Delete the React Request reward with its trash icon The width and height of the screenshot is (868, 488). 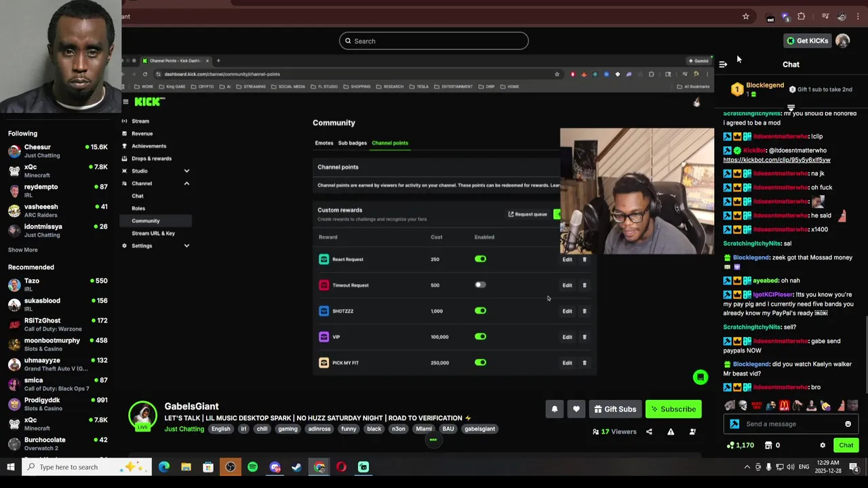click(585, 260)
